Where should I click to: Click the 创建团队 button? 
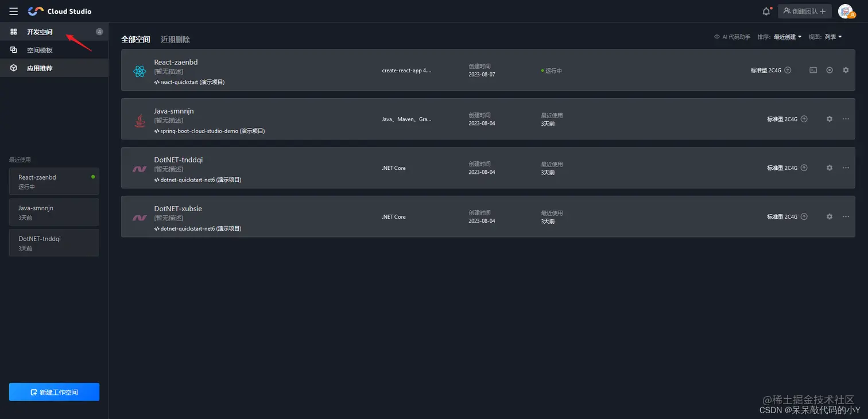pyautogui.click(x=804, y=11)
